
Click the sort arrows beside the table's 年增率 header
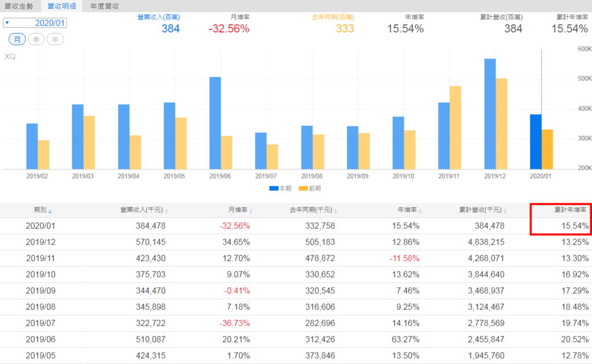(x=420, y=211)
